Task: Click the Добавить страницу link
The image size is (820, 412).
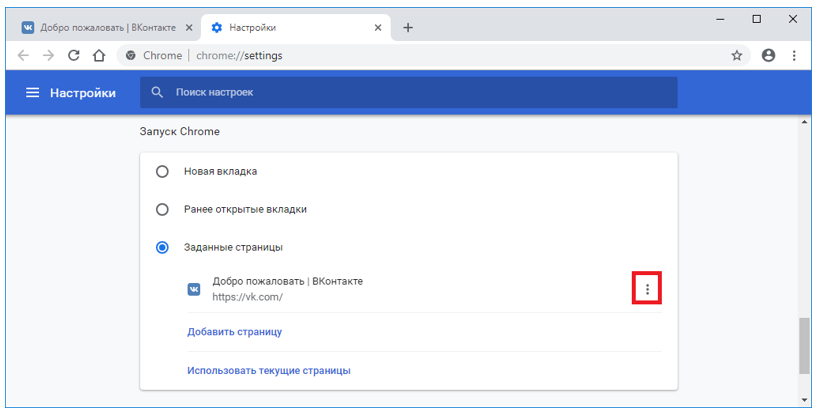Action: point(235,332)
